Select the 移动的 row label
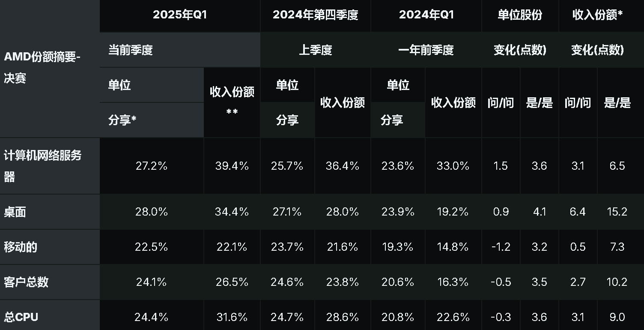The height and width of the screenshot is (330, 644). coord(50,247)
